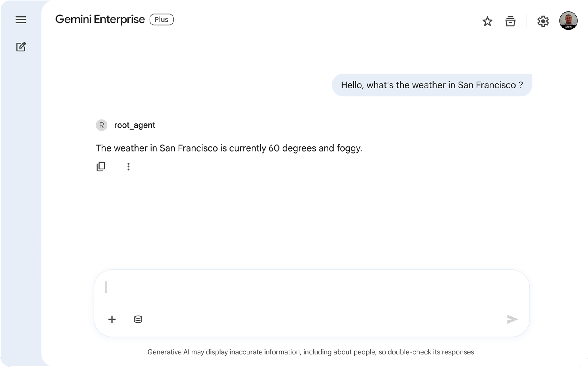Click the plus attach button
588x367 pixels.
pos(112,319)
